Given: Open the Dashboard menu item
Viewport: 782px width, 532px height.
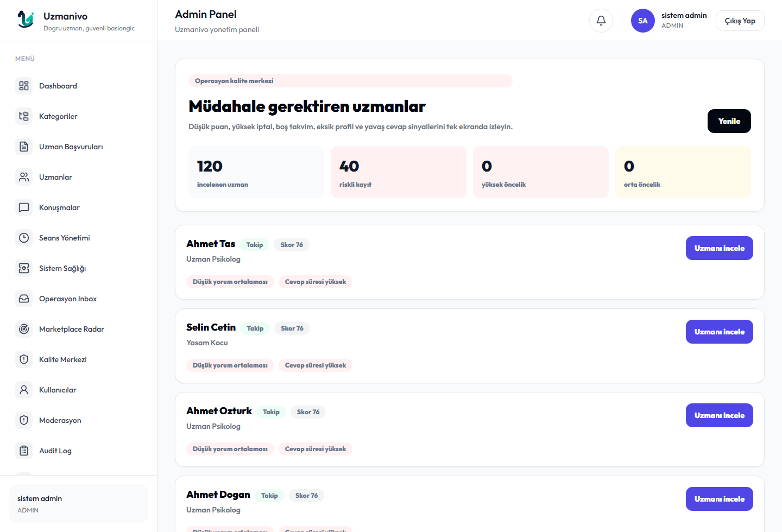Looking at the screenshot, I should [78, 86].
